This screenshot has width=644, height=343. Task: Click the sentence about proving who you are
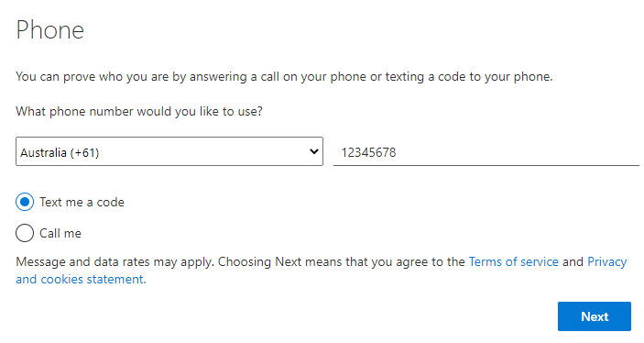click(x=284, y=77)
